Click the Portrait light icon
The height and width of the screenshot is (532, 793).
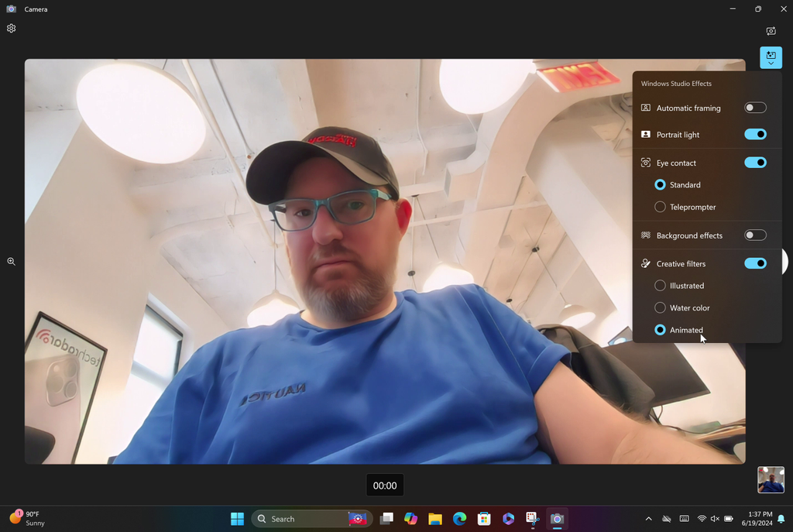coord(644,134)
